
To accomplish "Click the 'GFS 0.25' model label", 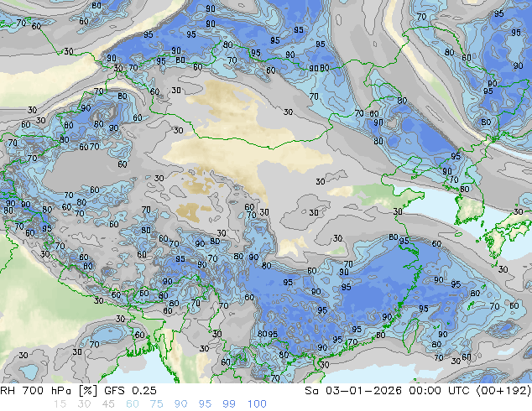I will click(130, 391).
